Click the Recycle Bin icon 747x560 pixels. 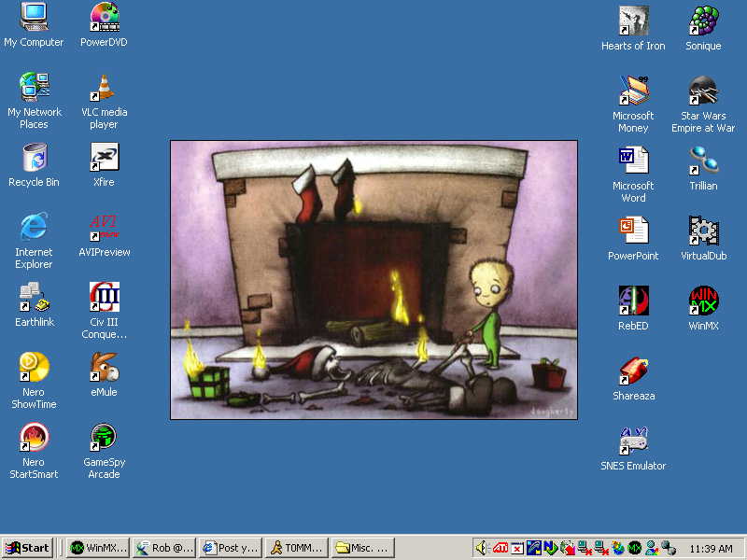[x=34, y=157]
